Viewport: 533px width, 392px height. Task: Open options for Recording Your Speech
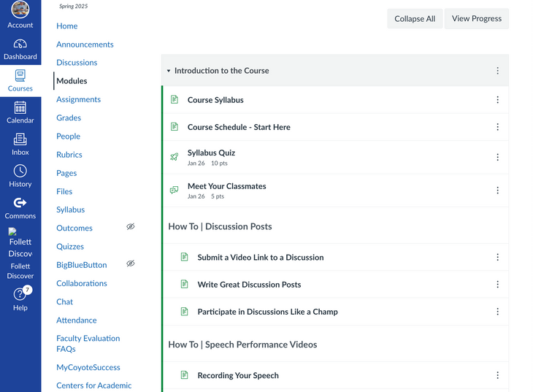point(498,375)
